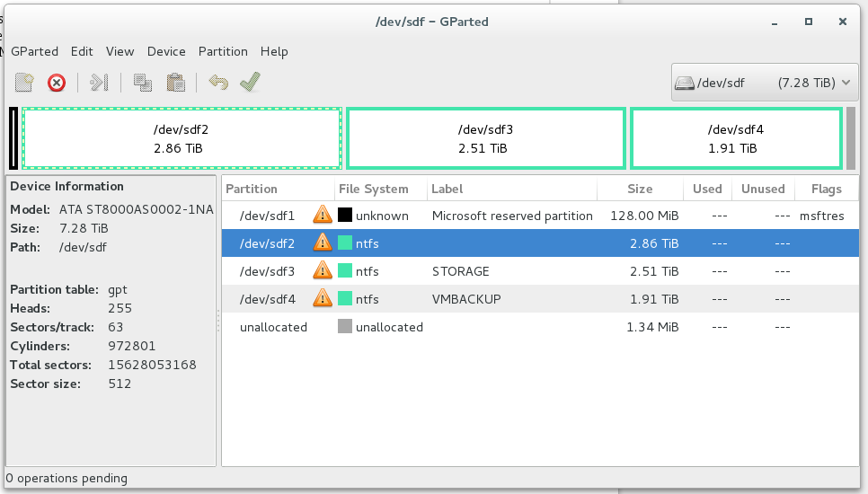Click the 1.34 MiB unallocated size value
Screen dimensions: 868x494
pos(652,327)
